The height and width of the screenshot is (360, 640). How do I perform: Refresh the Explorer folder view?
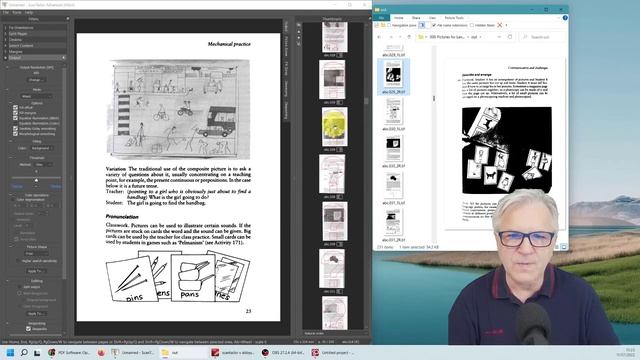coord(510,37)
